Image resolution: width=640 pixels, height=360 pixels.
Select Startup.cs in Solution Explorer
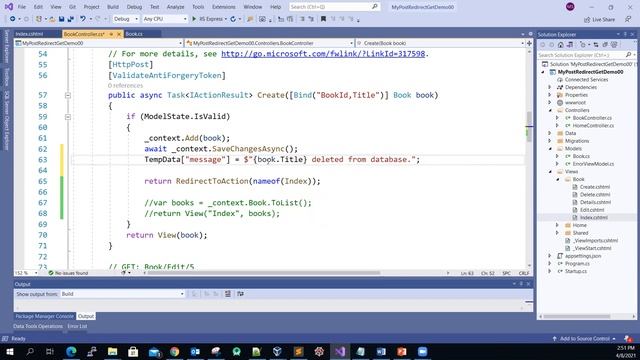click(576, 271)
